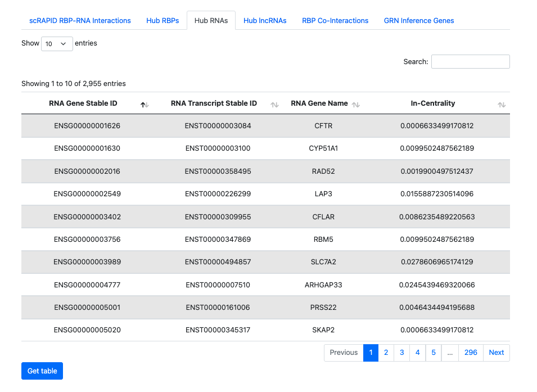Open the Hub RBPs tab
537x392 pixels.
pyautogui.click(x=163, y=21)
